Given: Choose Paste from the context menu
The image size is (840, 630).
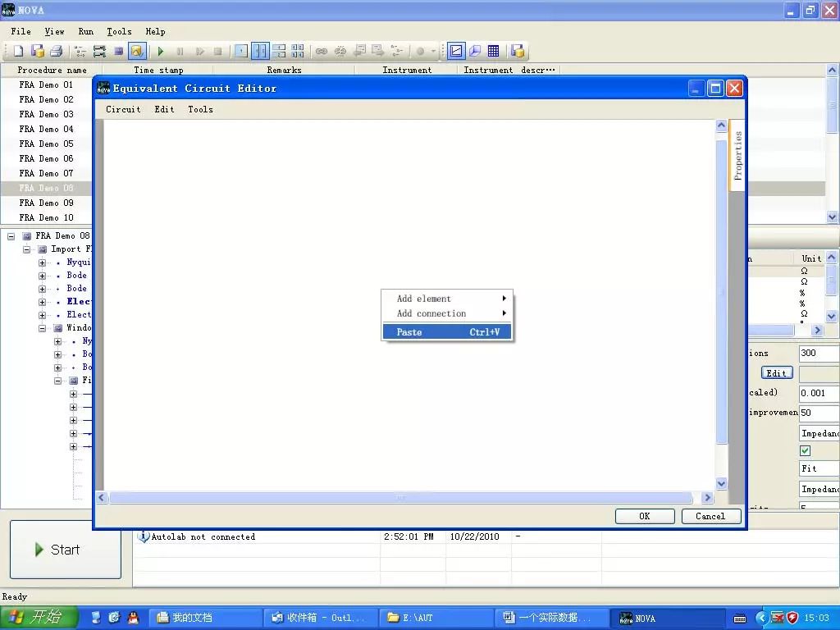Looking at the screenshot, I should [447, 332].
